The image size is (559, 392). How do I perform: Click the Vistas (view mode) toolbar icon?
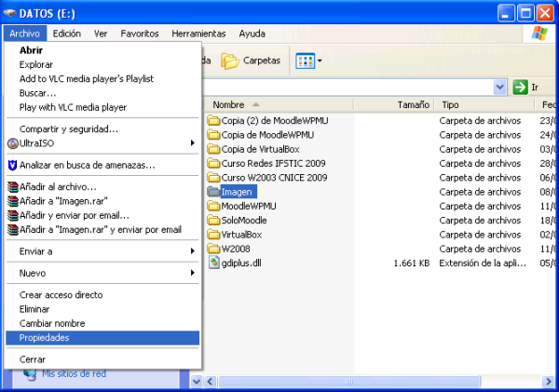tap(305, 61)
